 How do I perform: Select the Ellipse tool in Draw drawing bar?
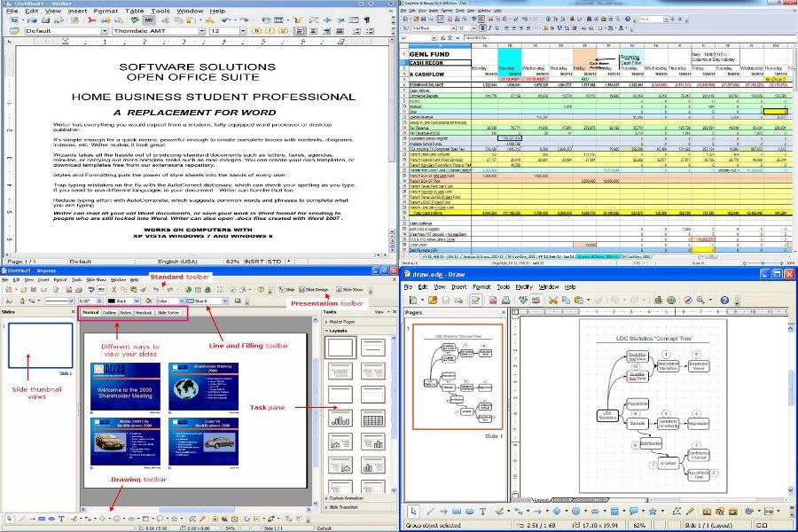(x=469, y=511)
